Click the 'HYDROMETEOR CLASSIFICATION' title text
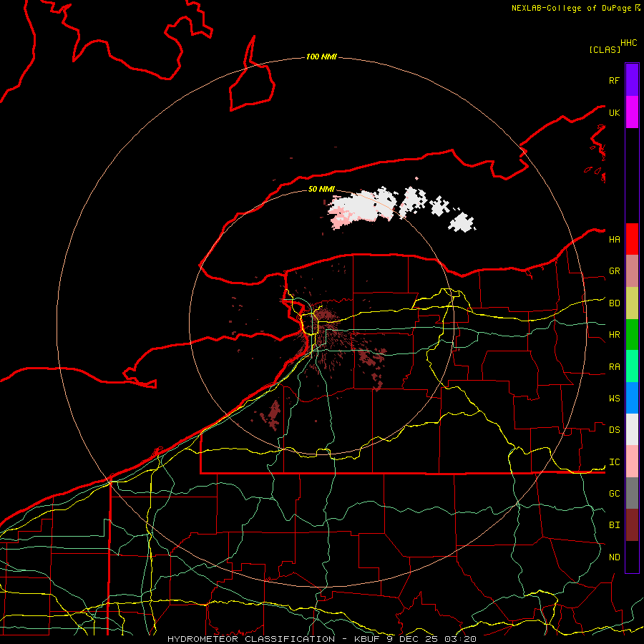Image resolution: width=644 pixels, height=644 pixels. click(251, 639)
